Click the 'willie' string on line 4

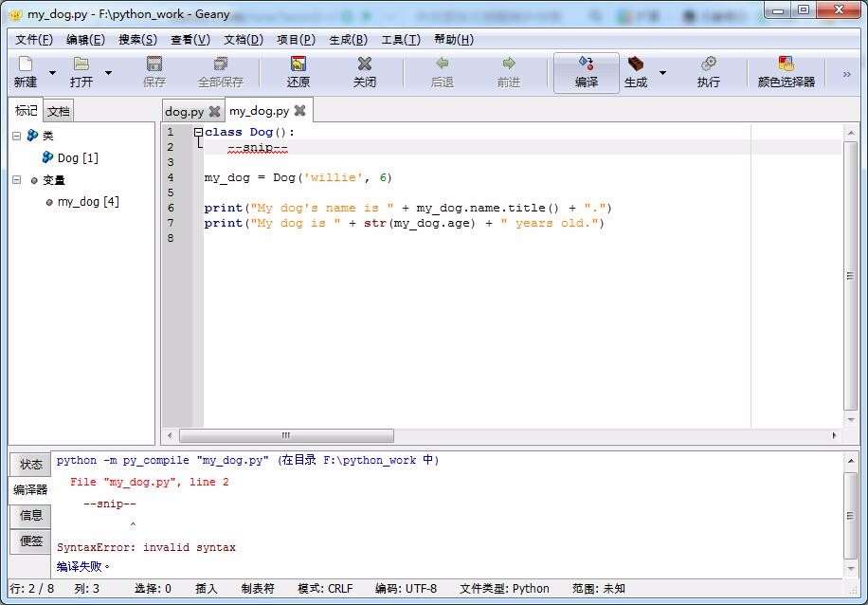334,177
